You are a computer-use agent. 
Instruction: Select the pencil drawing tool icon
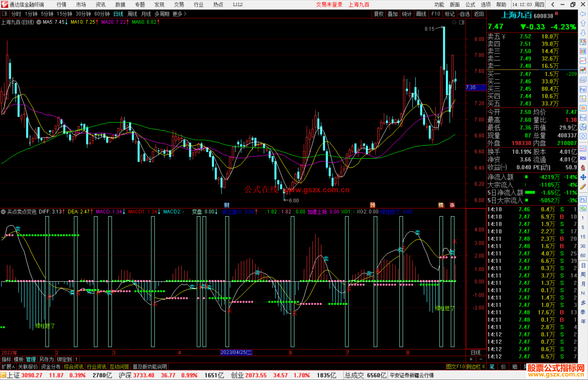pyautogui.click(x=583, y=187)
